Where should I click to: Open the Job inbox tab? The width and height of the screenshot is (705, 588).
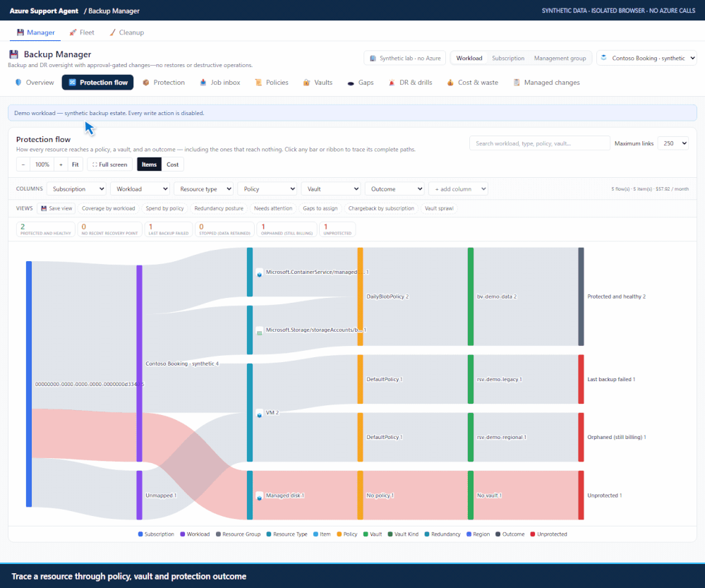(x=220, y=83)
